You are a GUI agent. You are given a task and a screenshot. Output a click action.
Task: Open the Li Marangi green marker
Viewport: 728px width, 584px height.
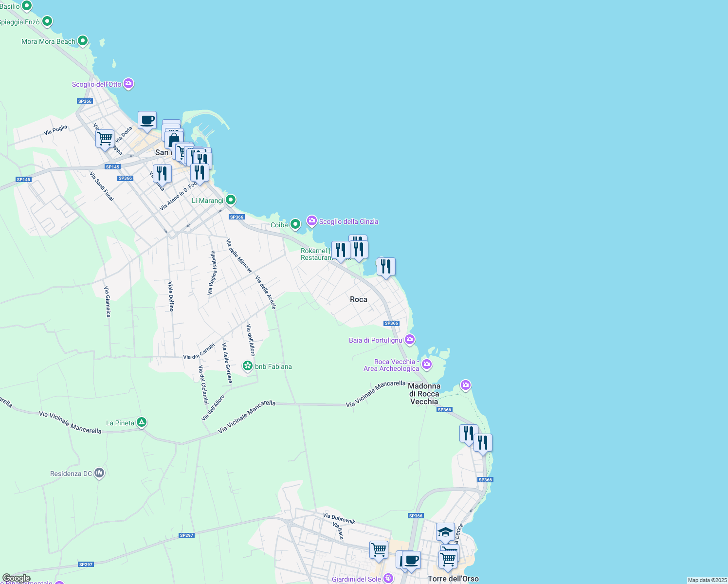(x=231, y=200)
